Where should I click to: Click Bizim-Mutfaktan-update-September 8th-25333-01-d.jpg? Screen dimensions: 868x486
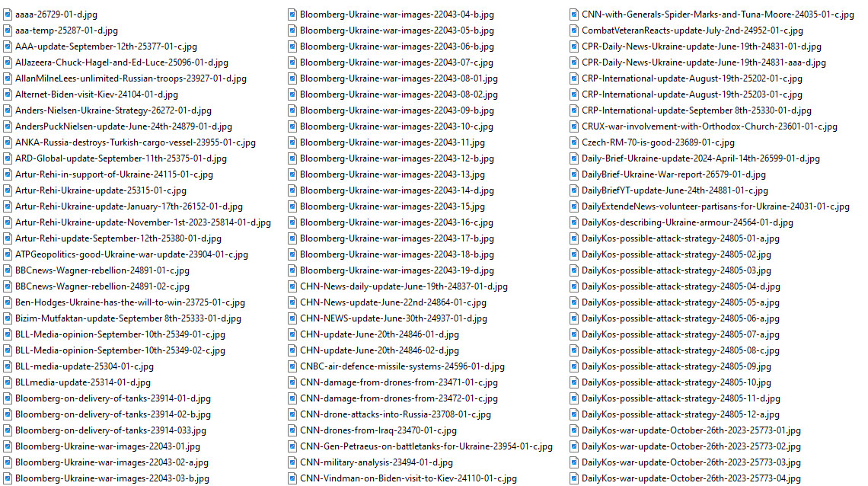[129, 319]
